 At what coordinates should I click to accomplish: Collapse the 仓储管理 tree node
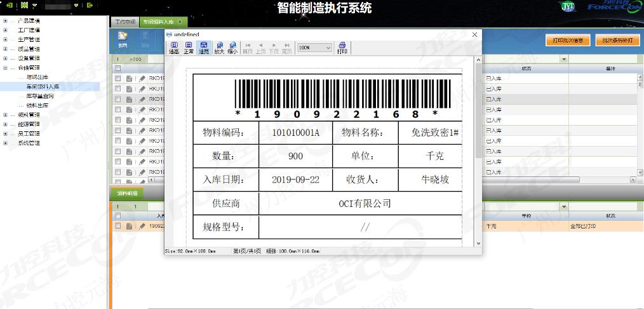coord(5,68)
